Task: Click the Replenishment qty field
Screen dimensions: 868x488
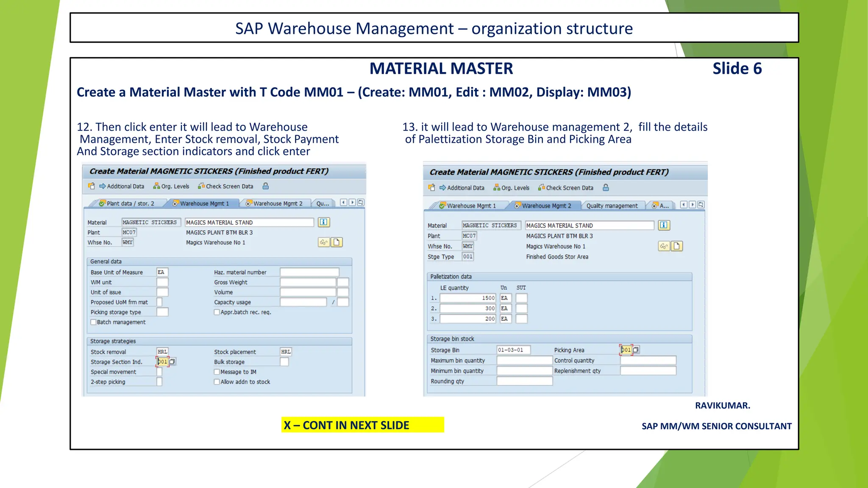Action: [648, 371]
